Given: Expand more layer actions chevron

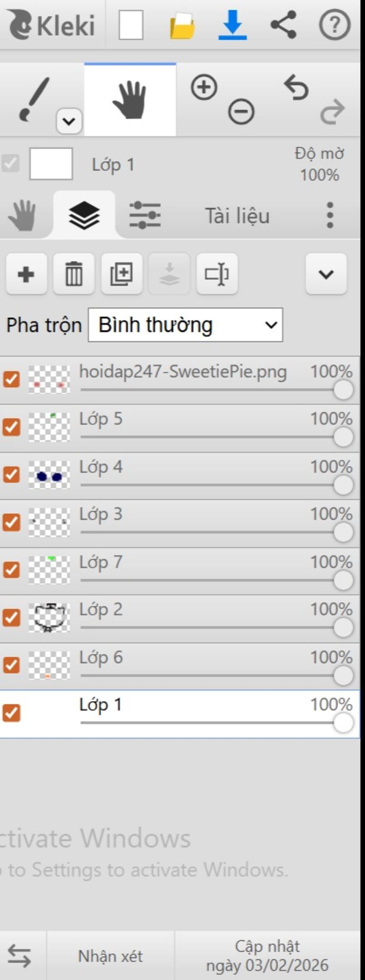Looking at the screenshot, I should (326, 274).
